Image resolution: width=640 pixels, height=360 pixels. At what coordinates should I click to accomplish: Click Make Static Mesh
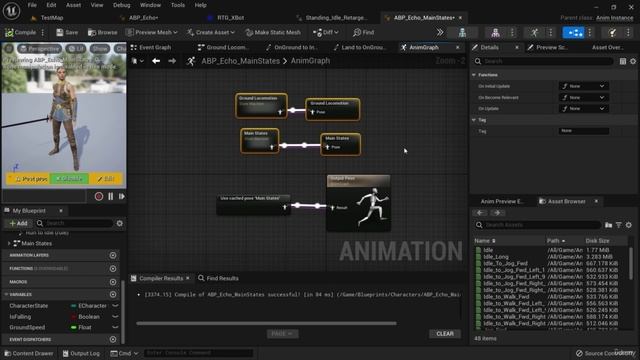(x=273, y=32)
